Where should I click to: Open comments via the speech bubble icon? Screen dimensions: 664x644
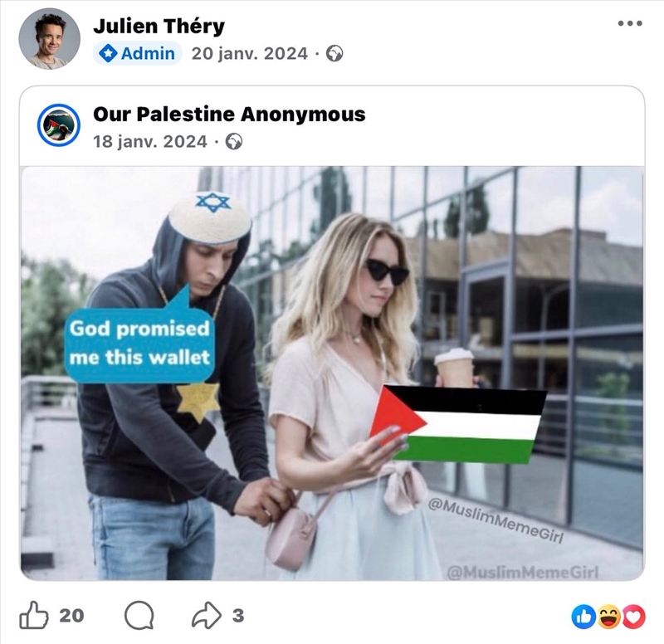[139, 615]
